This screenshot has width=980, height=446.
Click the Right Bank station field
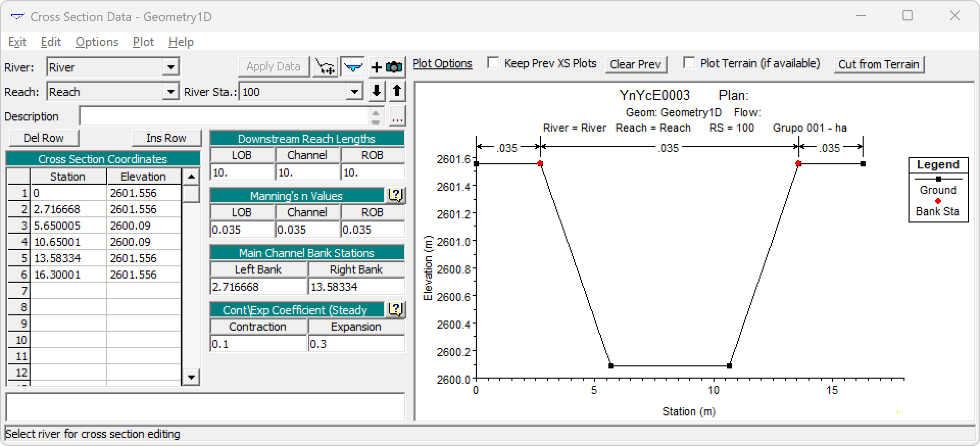tap(357, 287)
